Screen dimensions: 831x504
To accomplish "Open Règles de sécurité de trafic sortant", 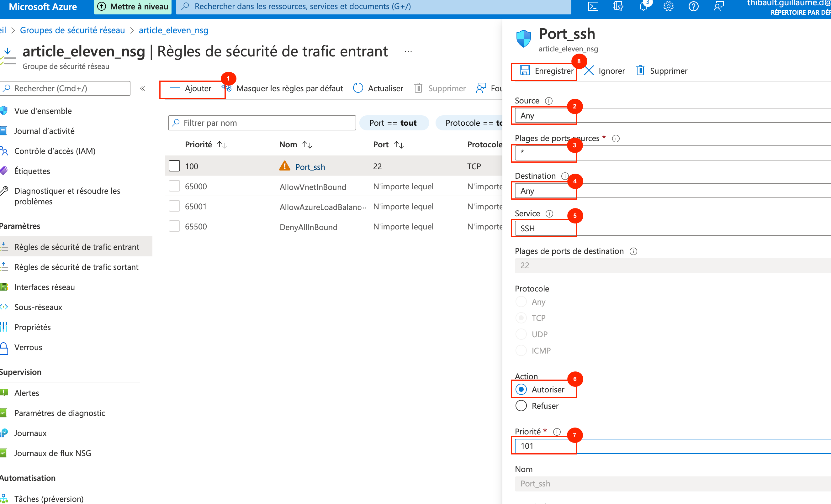I will click(76, 267).
